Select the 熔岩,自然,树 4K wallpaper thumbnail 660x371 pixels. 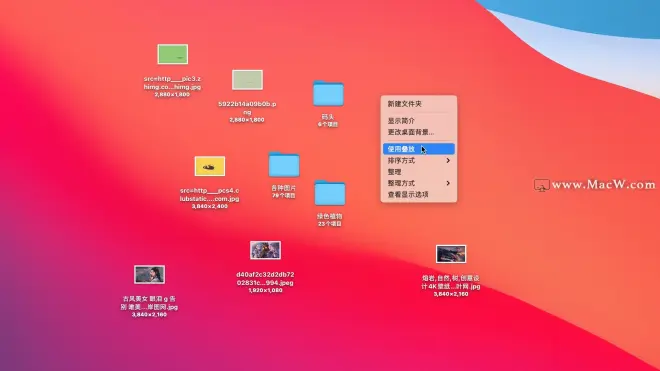point(451,254)
